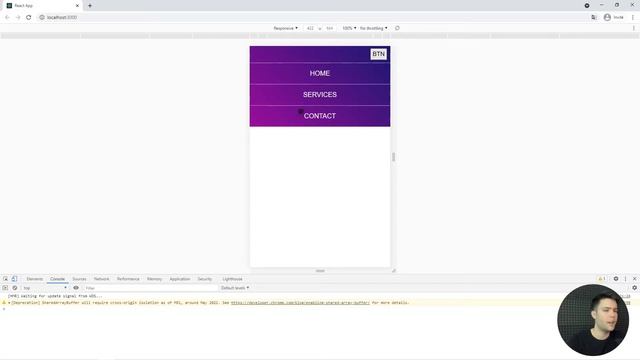Click the translate icon in the address bar
The height and width of the screenshot is (360, 640).
point(594,17)
